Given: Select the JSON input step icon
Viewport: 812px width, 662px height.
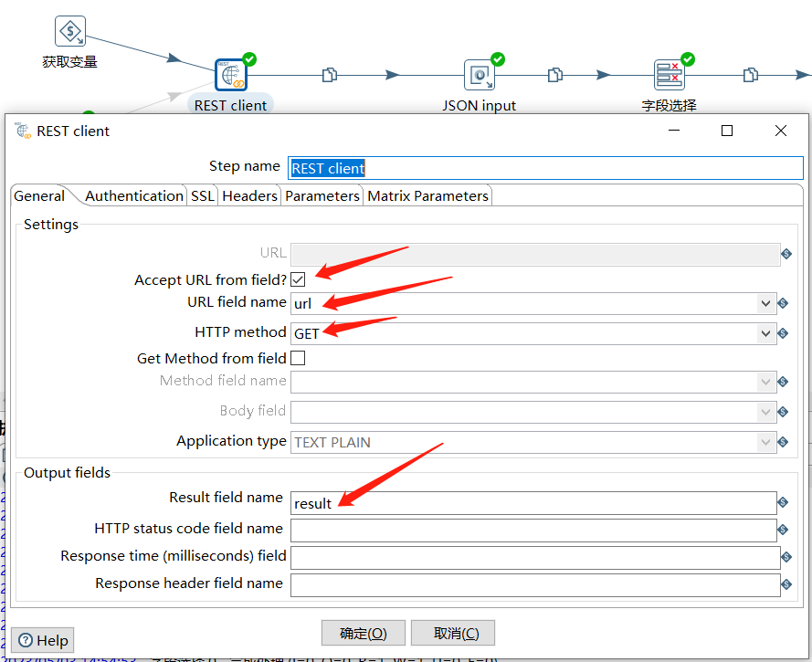Looking at the screenshot, I should click(x=479, y=75).
